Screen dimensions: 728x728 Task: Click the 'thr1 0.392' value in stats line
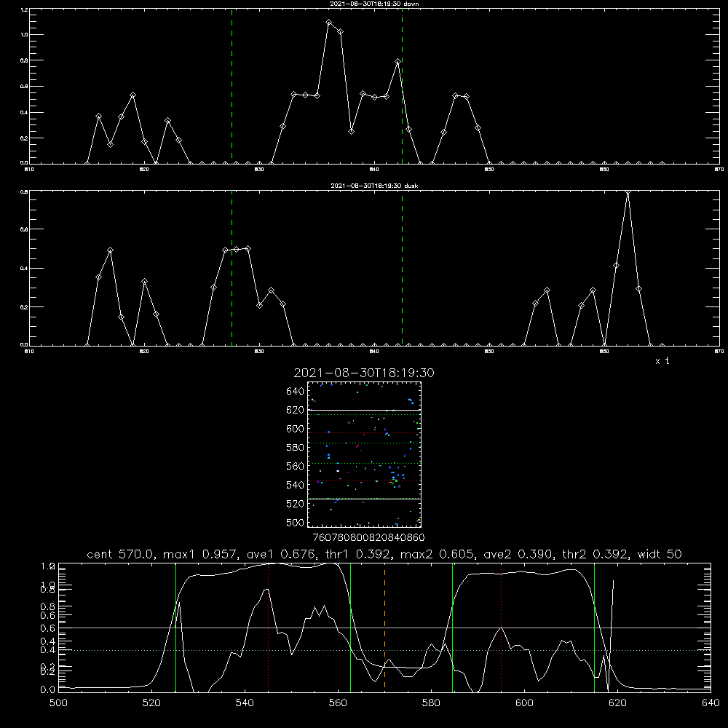coord(360,554)
